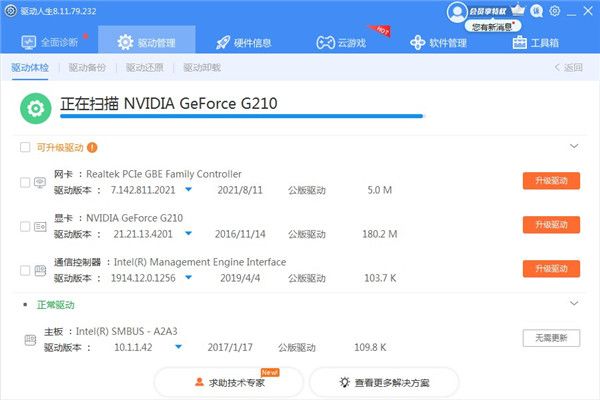This screenshot has height=400, width=600.
Task: Open the 驱动备份 sub-tab
Action: 86,68
